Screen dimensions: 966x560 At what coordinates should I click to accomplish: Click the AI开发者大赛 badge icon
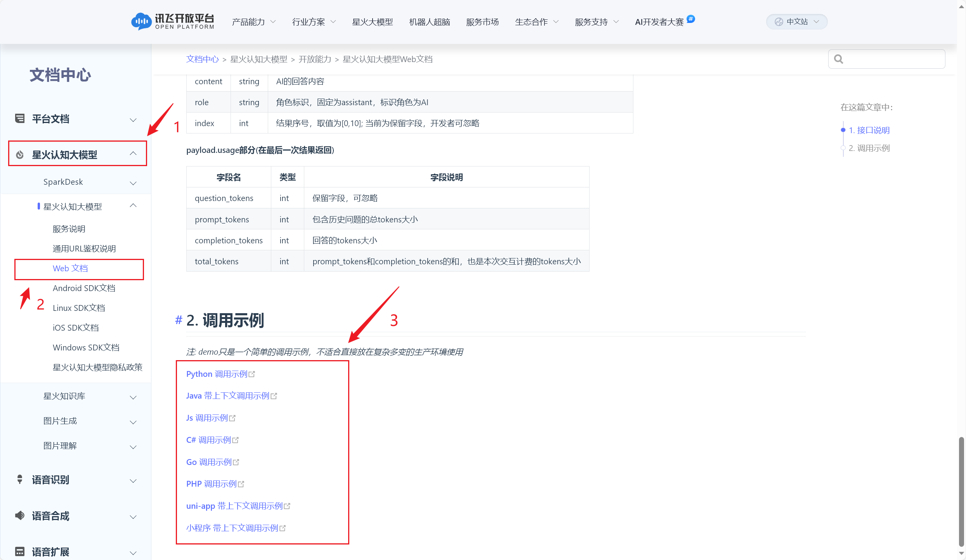(x=691, y=18)
